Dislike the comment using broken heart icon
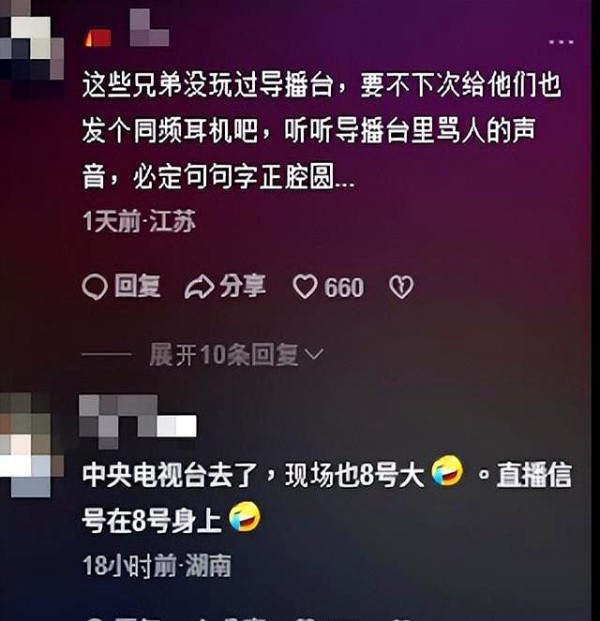The height and width of the screenshot is (621, 600). tap(401, 287)
